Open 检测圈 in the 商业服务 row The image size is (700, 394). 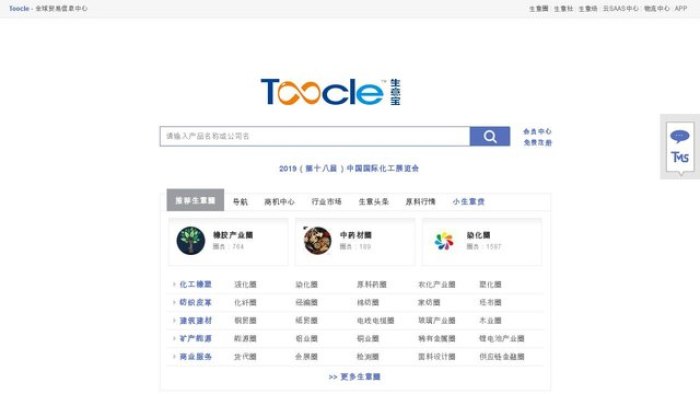pos(367,357)
